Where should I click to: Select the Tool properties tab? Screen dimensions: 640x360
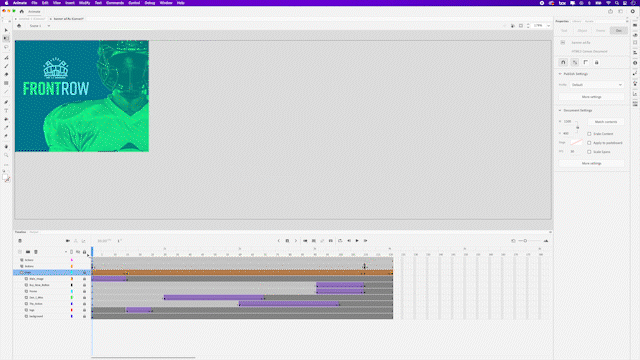(x=564, y=31)
